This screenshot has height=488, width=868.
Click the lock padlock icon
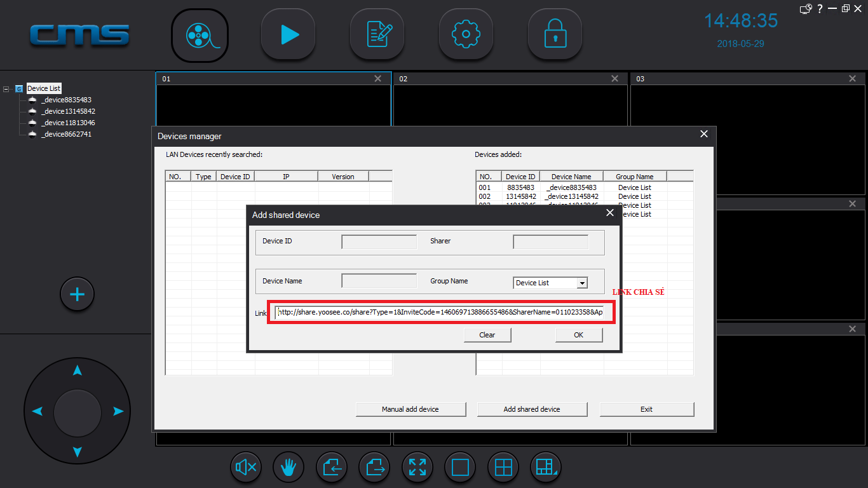click(x=555, y=35)
